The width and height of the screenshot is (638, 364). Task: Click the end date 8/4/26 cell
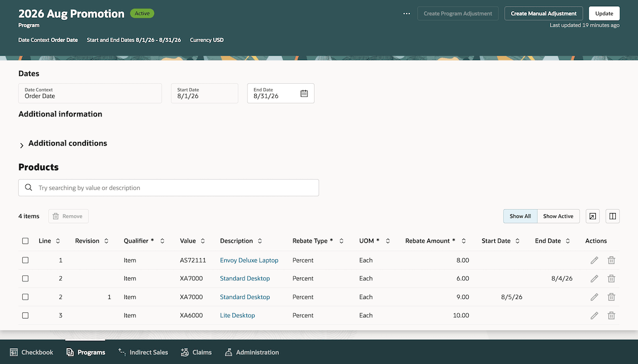(x=561, y=279)
